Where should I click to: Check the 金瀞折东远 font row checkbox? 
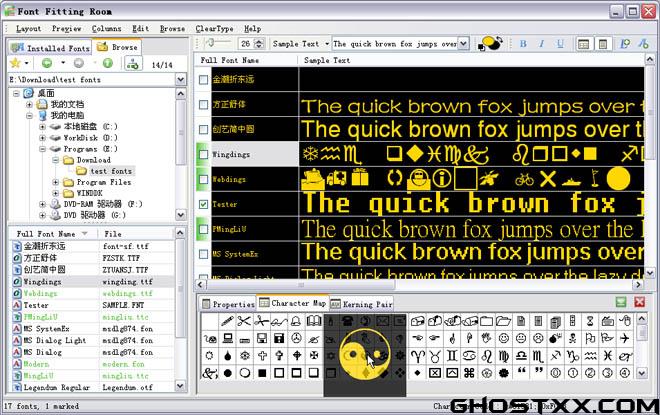[x=203, y=80]
